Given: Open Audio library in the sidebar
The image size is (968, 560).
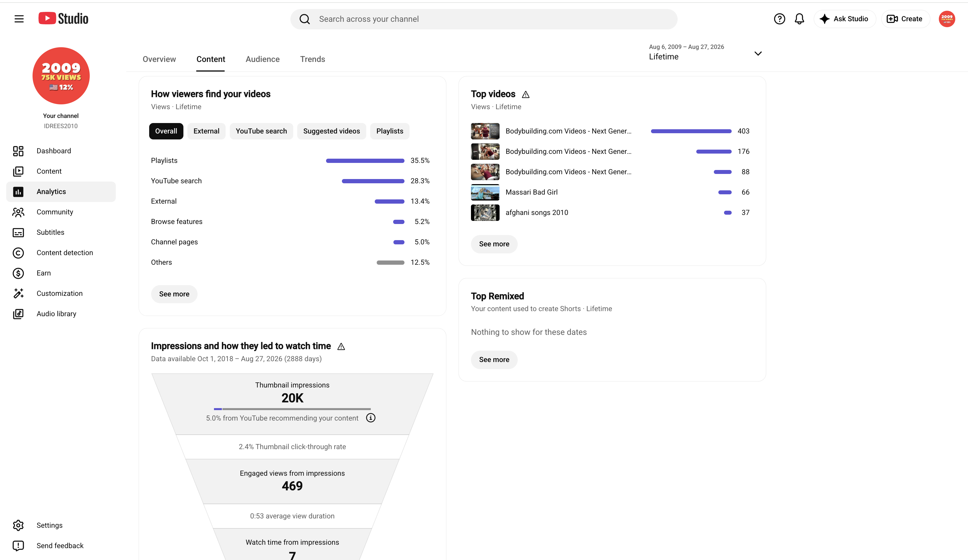Looking at the screenshot, I should (61, 314).
